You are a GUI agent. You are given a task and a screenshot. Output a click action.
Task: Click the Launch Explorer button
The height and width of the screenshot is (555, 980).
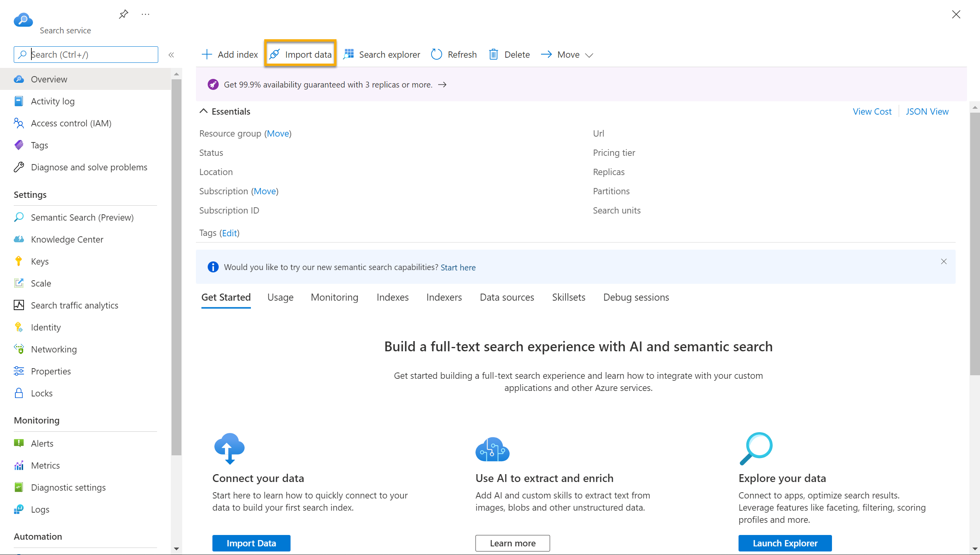785,543
